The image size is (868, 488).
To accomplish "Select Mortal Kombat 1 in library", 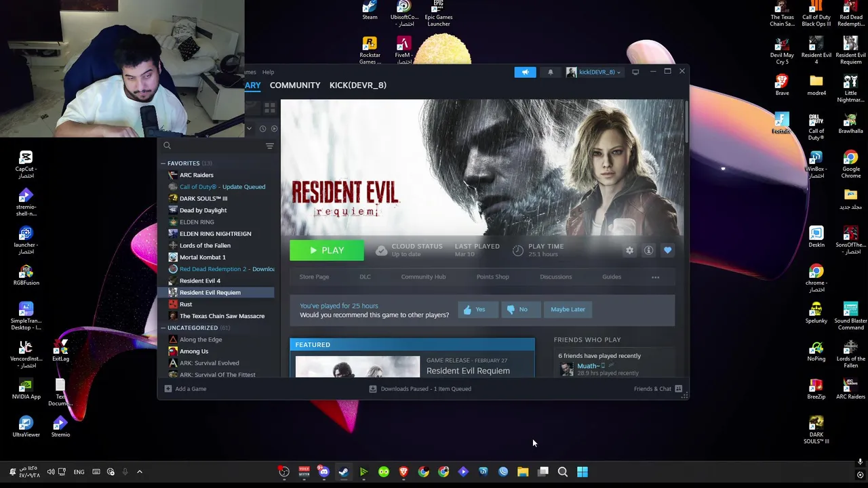I will click(202, 258).
